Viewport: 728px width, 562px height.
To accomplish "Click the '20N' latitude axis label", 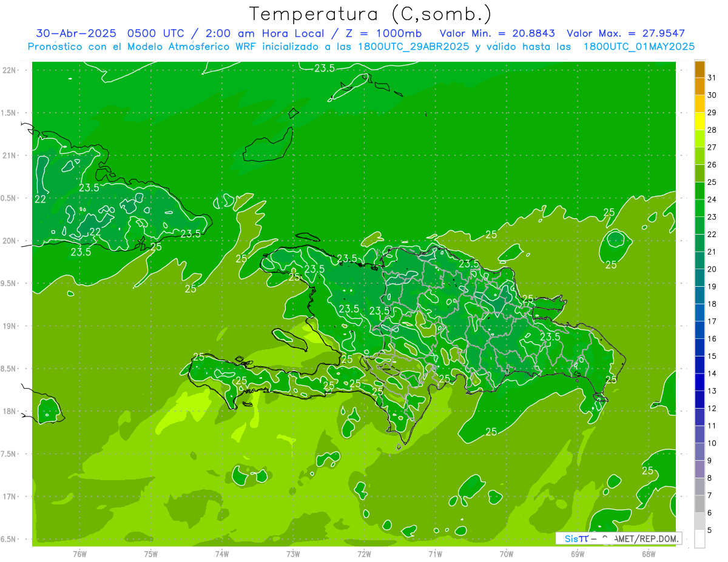I will (9, 241).
